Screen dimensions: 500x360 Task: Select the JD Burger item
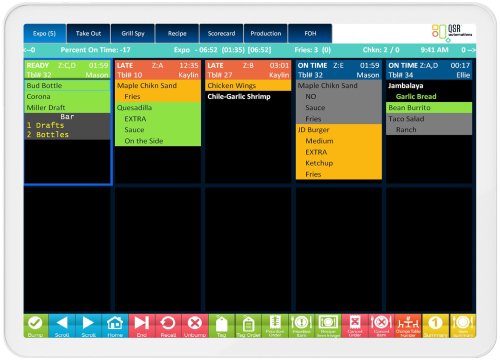coord(339,130)
